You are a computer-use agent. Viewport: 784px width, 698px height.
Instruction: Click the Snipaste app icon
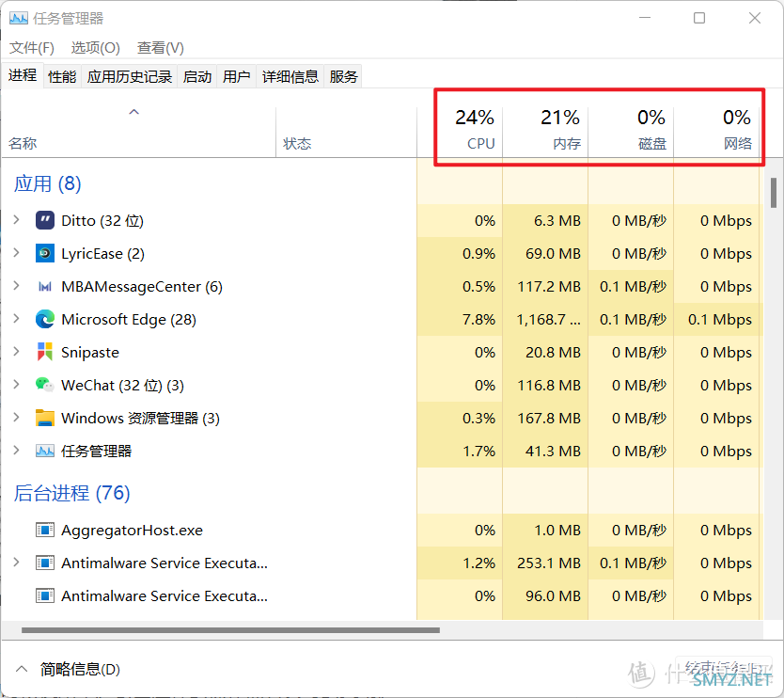click(45, 352)
